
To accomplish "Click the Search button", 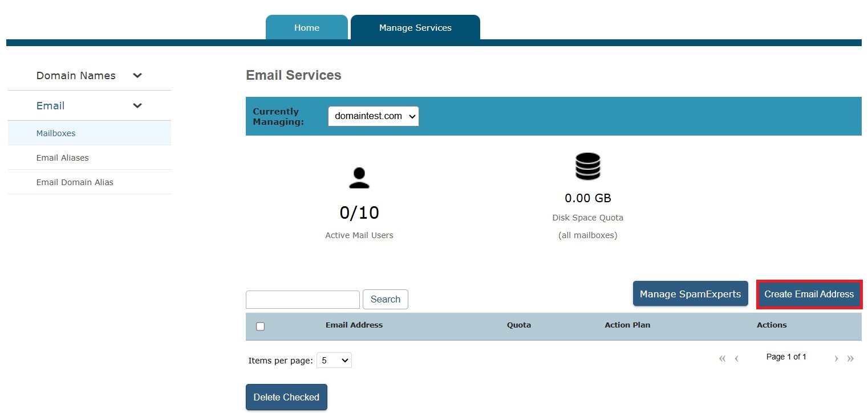I will tap(385, 300).
